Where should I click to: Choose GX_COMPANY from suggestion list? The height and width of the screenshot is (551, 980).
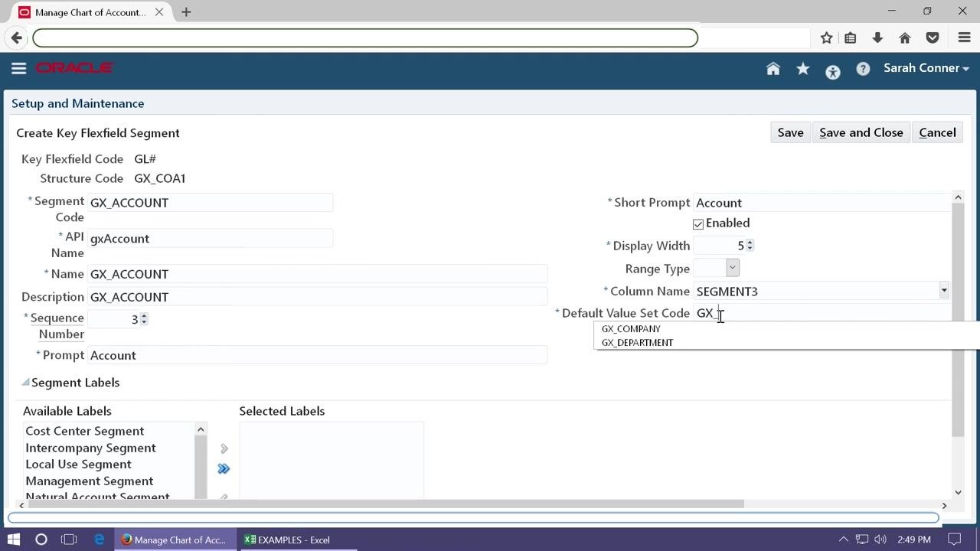pyautogui.click(x=631, y=328)
